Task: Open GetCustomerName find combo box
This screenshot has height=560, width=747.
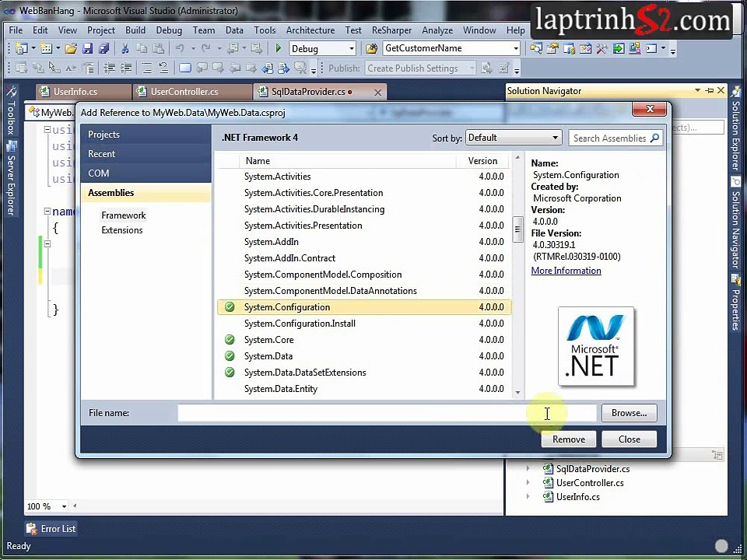Action: coord(515,48)
